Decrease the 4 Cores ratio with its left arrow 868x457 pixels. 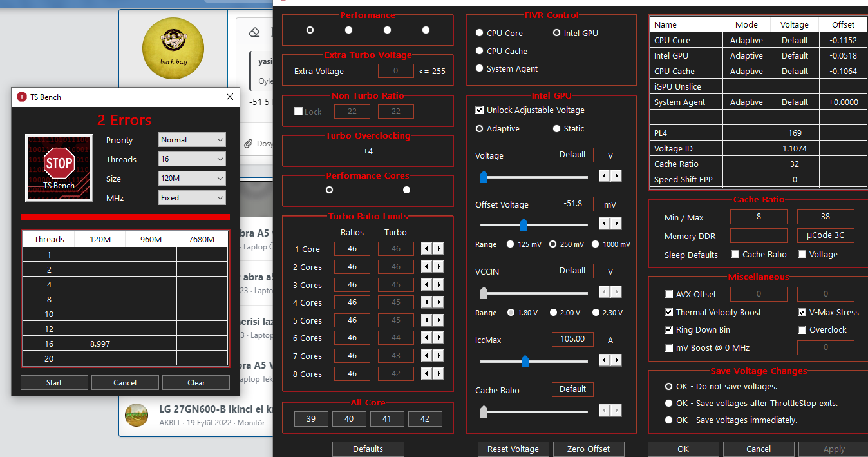tap(426, 302)
